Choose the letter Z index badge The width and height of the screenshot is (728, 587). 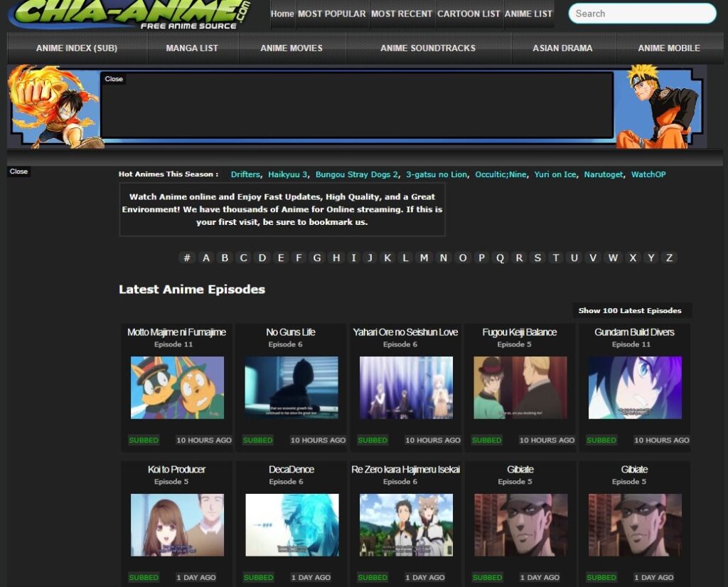(668, 258)
